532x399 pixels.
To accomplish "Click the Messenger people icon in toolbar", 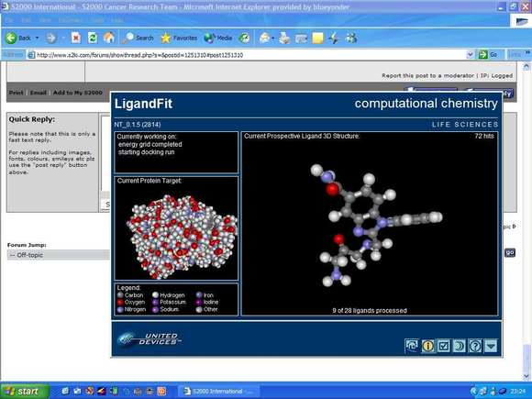I will click(x=350, y=38).
